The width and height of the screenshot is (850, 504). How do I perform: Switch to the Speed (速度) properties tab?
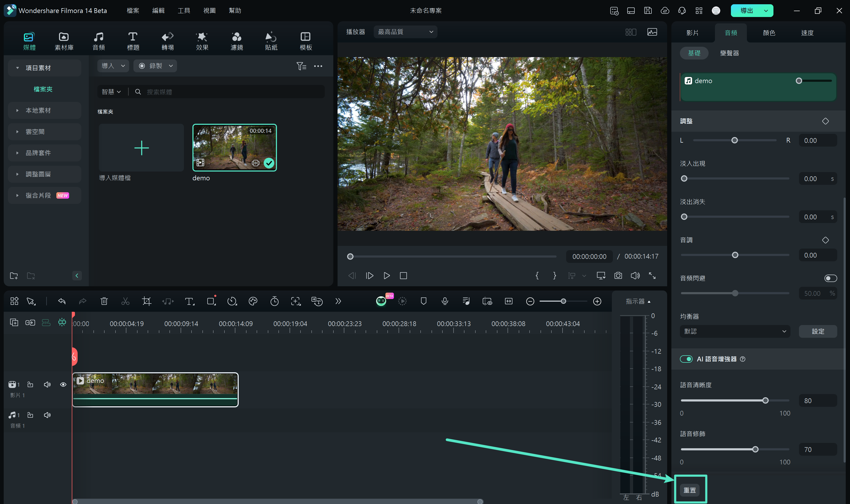[x=807, y=33]
